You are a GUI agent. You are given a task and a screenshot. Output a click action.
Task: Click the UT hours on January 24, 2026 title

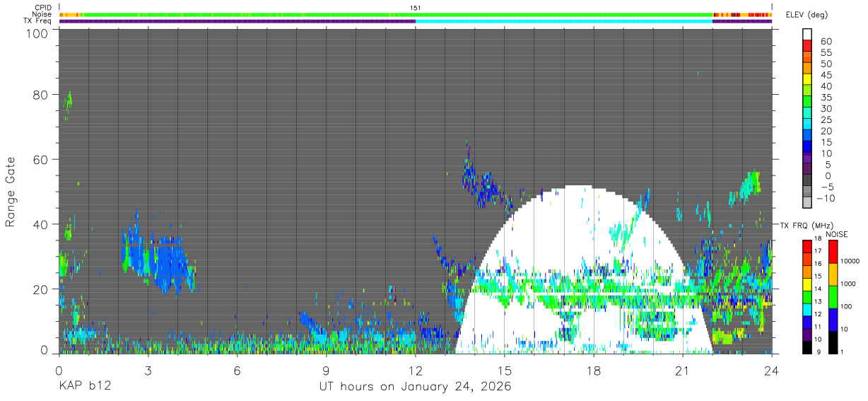click(x=415, y=388)
